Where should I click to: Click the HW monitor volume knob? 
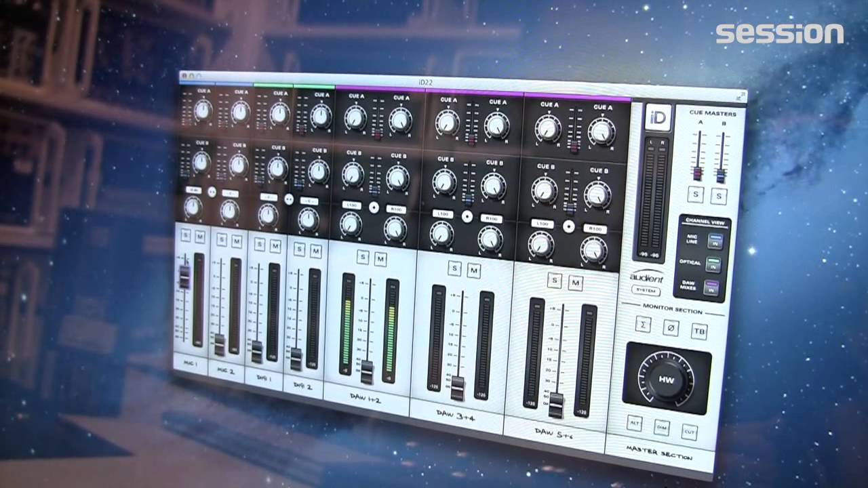coord(667,380)
